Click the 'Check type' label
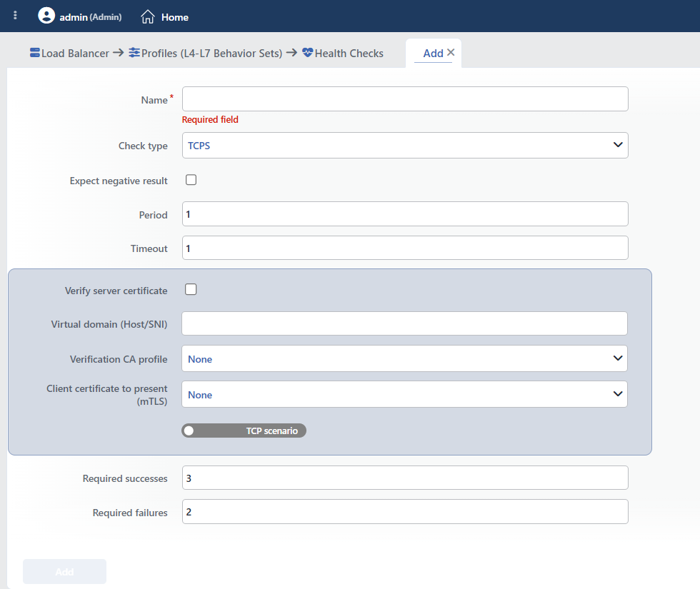 click(x=143, y=146)
